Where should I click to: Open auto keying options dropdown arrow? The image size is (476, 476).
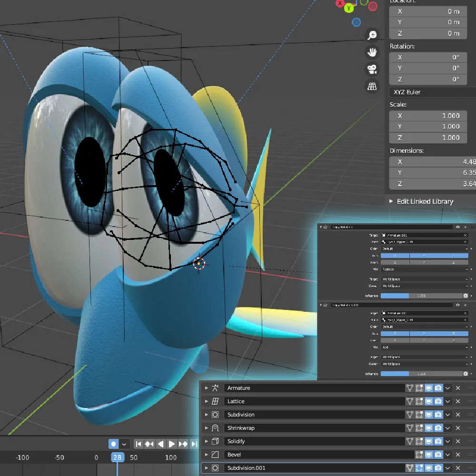point(124,444)
